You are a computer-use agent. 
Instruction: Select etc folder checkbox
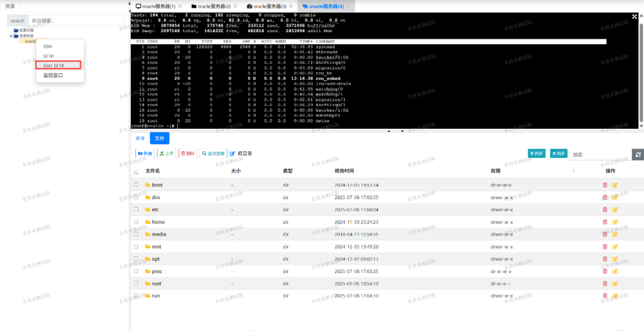click(136, 209)
